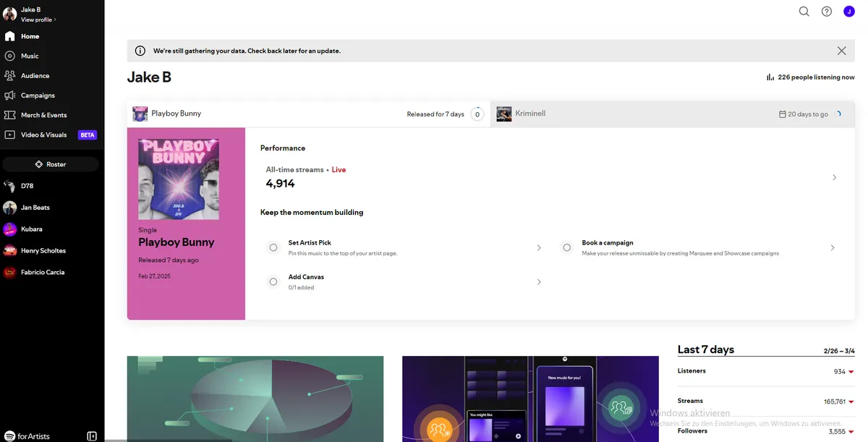Click the BETA badge
Viewport: 868px width, 442px height.
point(88,135)
